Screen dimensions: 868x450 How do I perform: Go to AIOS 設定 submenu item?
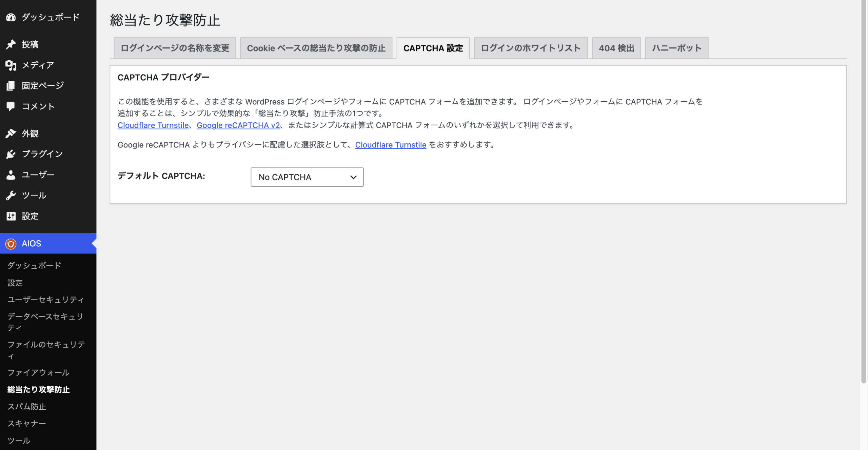tap(15, 283)
